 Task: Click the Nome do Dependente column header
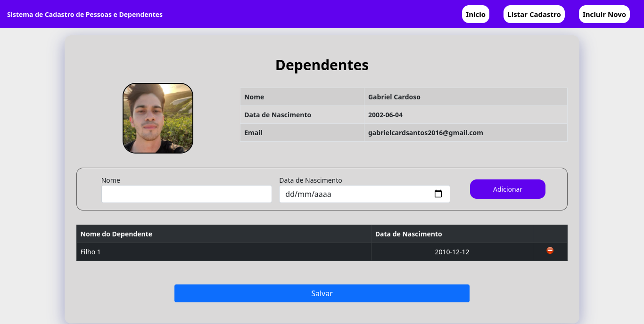(116, 234)
